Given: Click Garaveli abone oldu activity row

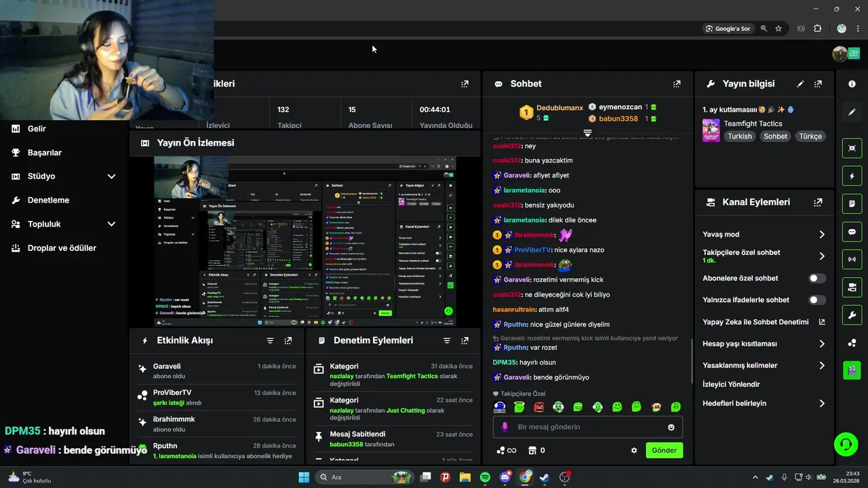Looking at the screenshot, I should [x=217, y=371].
